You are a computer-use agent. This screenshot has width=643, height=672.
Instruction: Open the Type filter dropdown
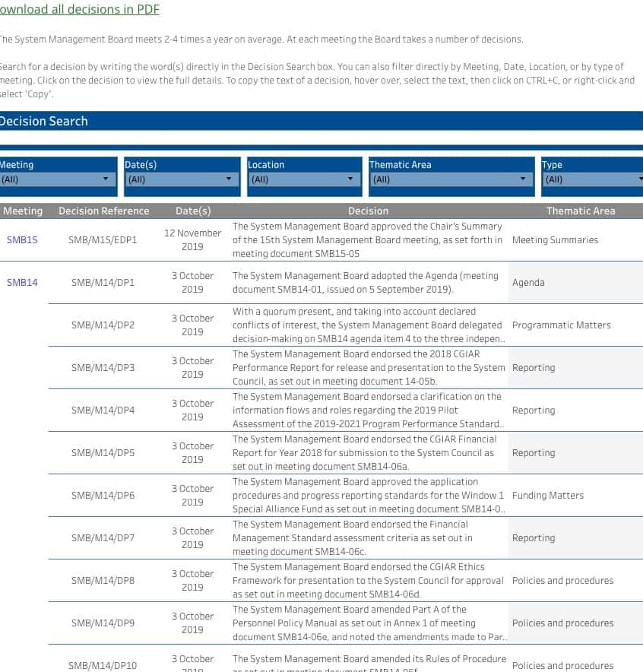click(591, 179)
